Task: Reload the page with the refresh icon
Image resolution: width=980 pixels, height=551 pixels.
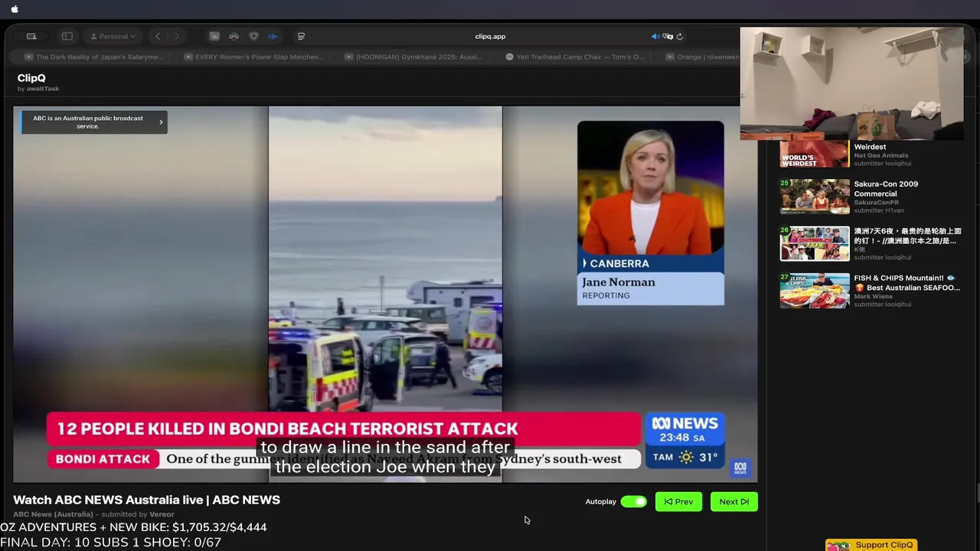Action: [680, 36]
